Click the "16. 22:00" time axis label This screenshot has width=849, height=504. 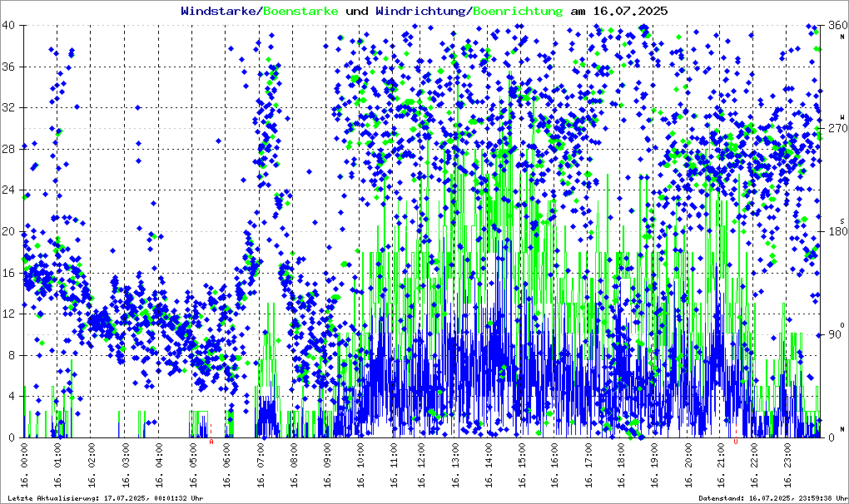(x=754, y=465)
